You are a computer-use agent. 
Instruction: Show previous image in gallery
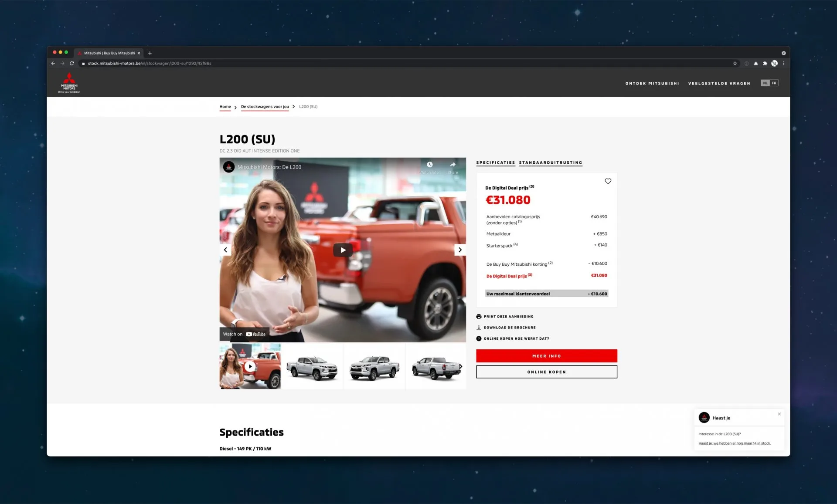coord(225,250)
